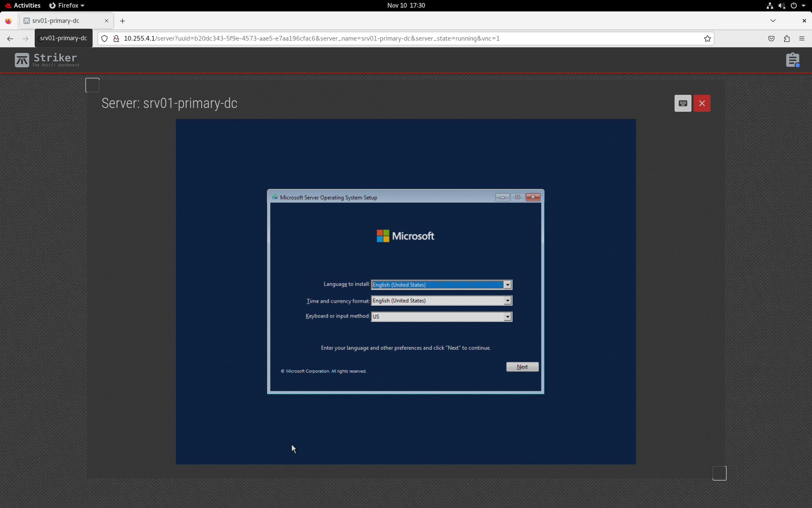
Task: Click the Microsoft Corporation copyright text
Action: coord(324,371)
